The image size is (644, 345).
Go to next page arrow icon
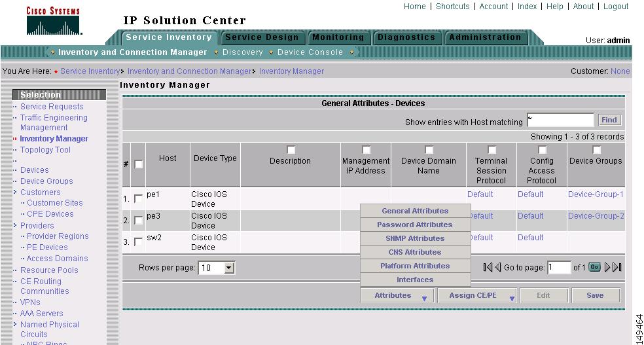coord(608,267)
